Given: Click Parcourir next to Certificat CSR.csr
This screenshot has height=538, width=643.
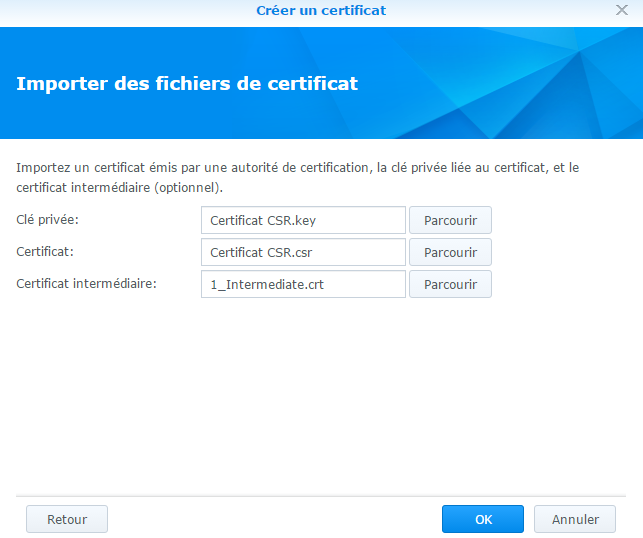Looking at the screenshot, I should [450, 252].
